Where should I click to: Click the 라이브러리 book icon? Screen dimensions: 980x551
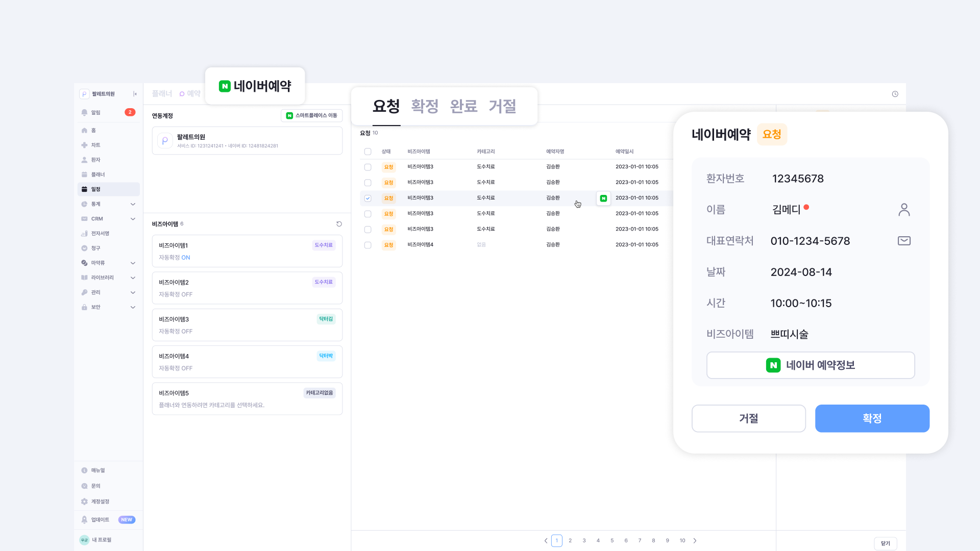coord(84,278)
